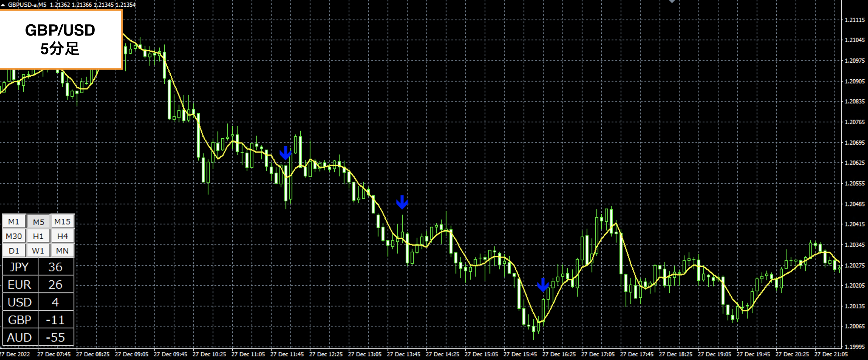Change chart to H1 timeframe
Viewport: 868px width, 360px height.
[38, 236]
